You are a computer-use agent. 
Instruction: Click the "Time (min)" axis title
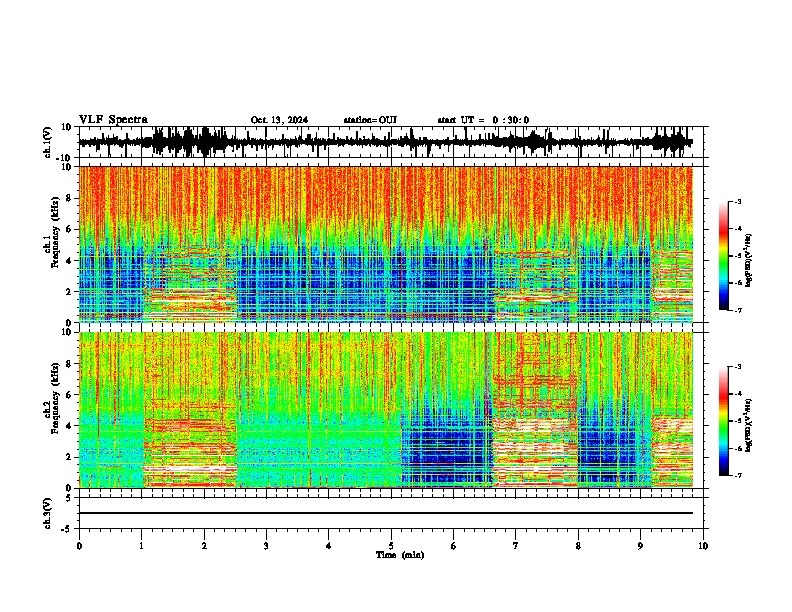coord(400,555)
